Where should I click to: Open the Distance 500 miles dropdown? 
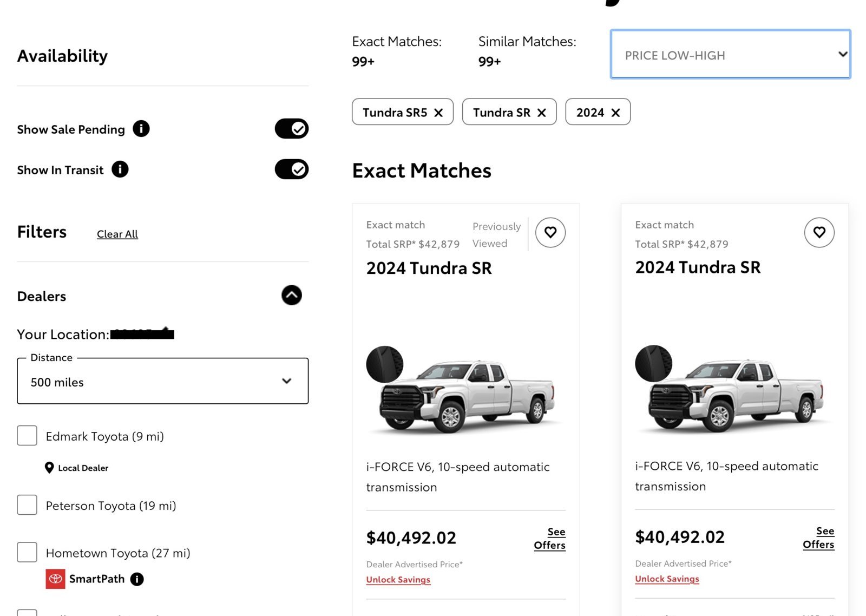[163, 381]
